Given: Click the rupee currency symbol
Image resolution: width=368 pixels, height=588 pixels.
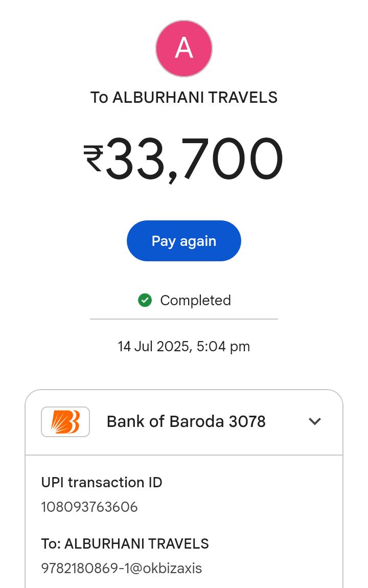Looking at the screenshot, I should tap(94, 158).
